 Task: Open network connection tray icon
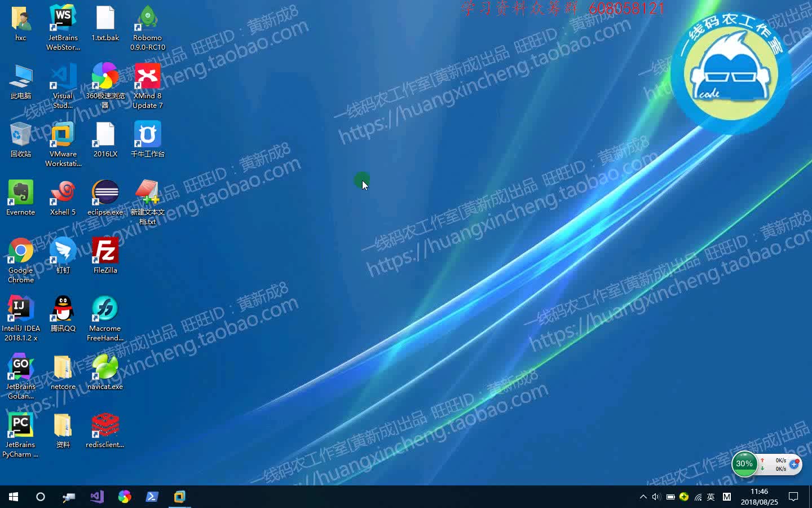(x=698, y=497)
